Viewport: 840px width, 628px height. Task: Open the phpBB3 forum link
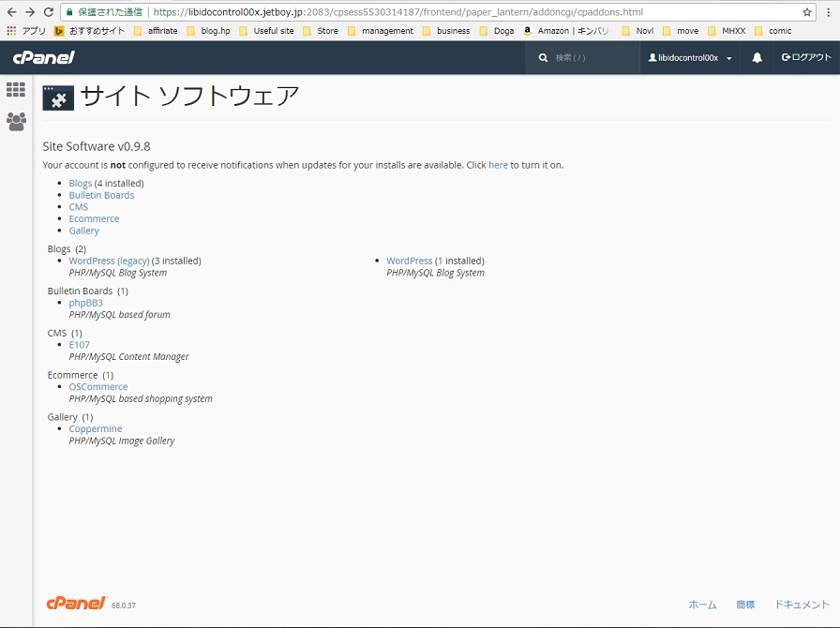tap(85, 303)
